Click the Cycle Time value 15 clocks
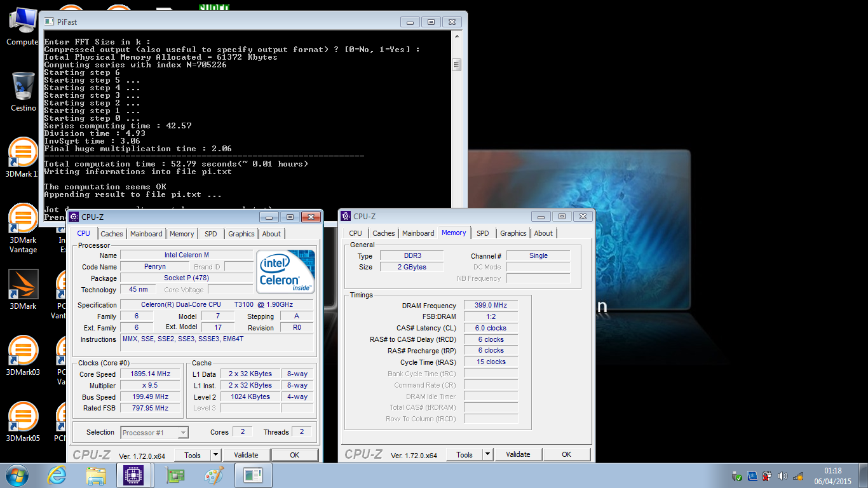This screenshot has width=868, height=488. pos(491,362)
